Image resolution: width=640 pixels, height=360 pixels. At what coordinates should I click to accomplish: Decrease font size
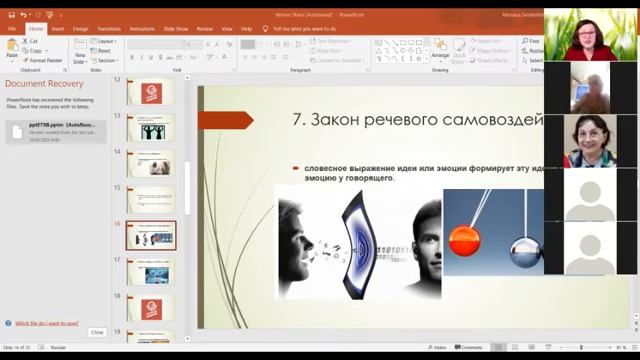coord(218,44)
